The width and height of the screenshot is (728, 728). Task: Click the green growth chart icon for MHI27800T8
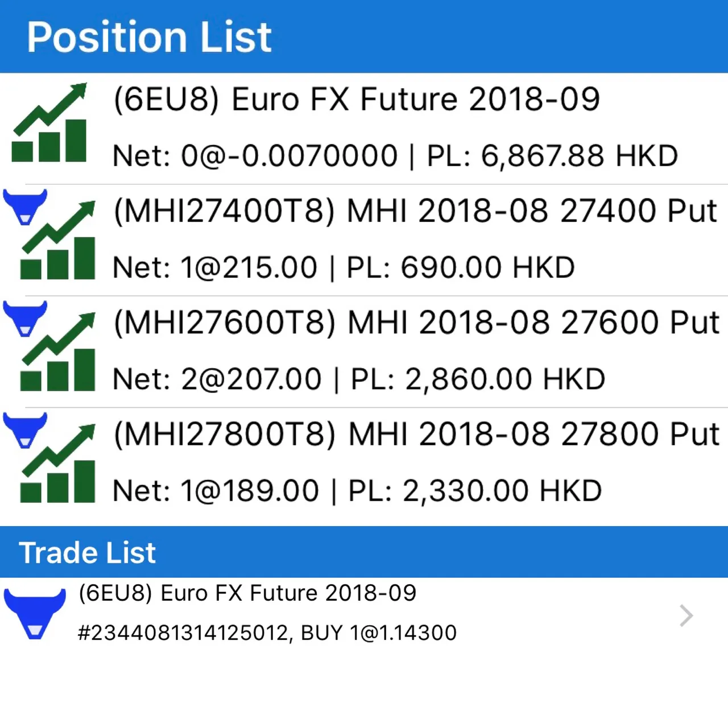click(58, 462)
